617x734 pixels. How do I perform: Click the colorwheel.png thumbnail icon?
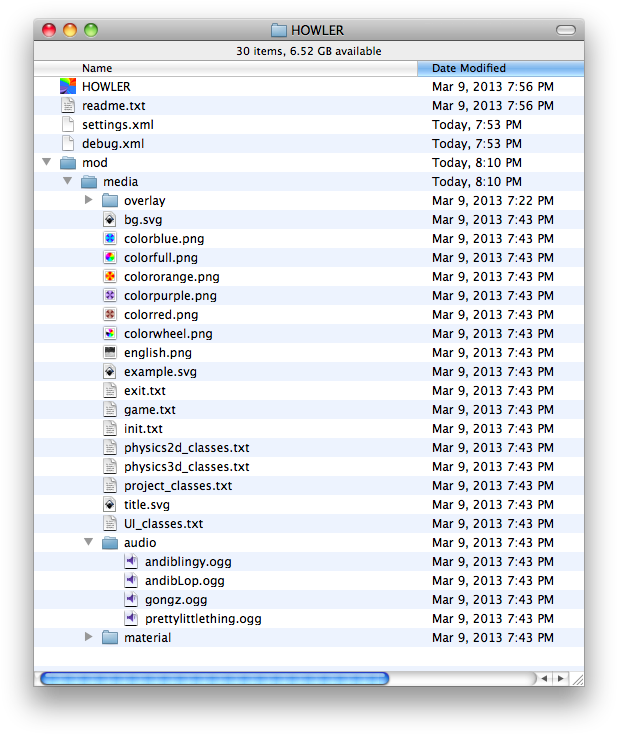110,334
